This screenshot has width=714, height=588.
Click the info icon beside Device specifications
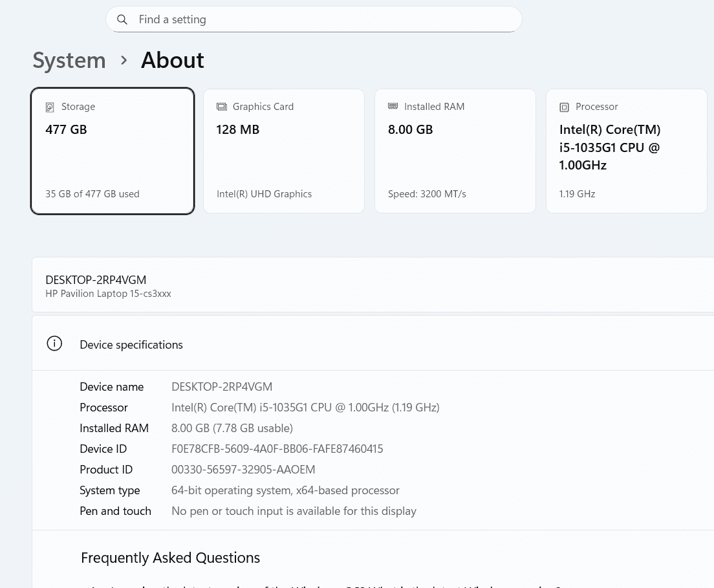[54, 344]
